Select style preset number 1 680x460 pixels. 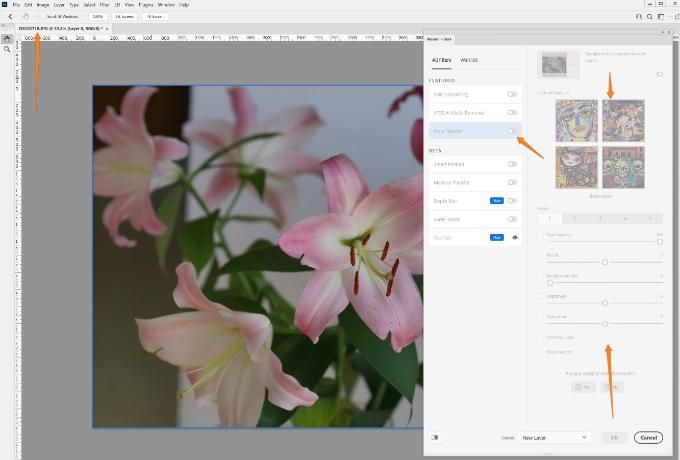tap(549, 219)
